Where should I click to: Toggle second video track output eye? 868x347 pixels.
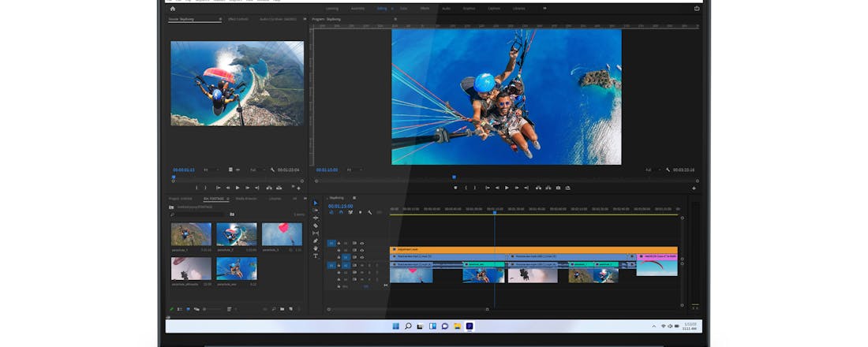coord(361,250)
